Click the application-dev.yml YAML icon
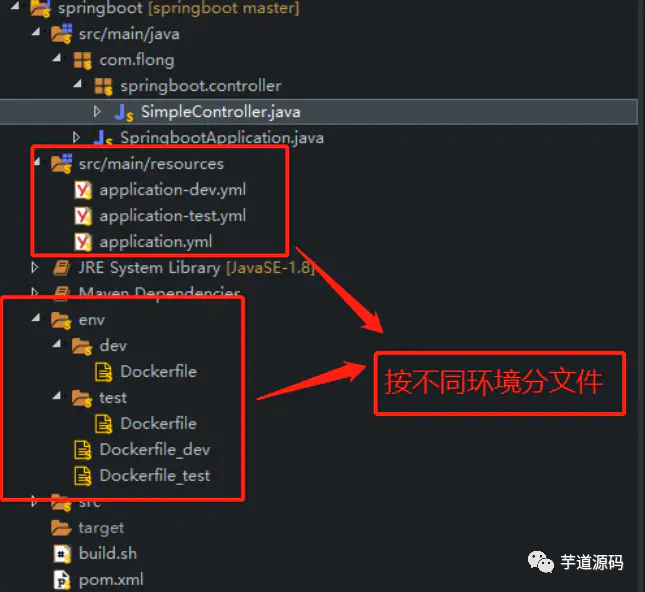Screen dimensions: 645x592 (x=83, y=190)
